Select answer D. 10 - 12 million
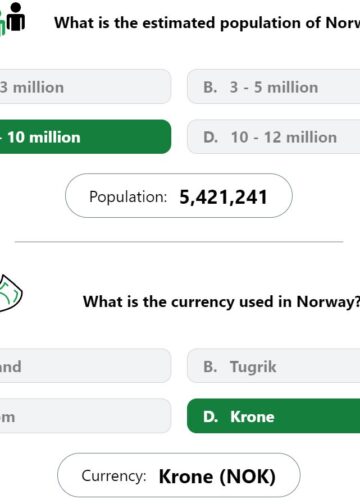 (x=274, y=137)
